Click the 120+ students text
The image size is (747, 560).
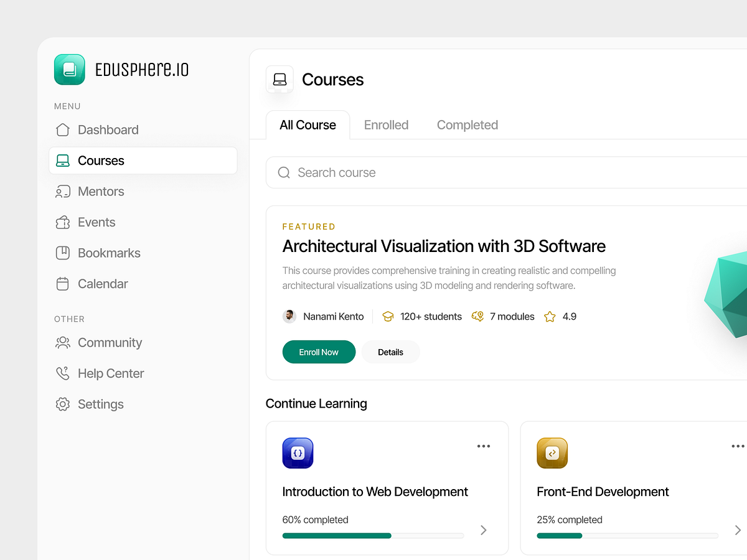pos(431,317)
